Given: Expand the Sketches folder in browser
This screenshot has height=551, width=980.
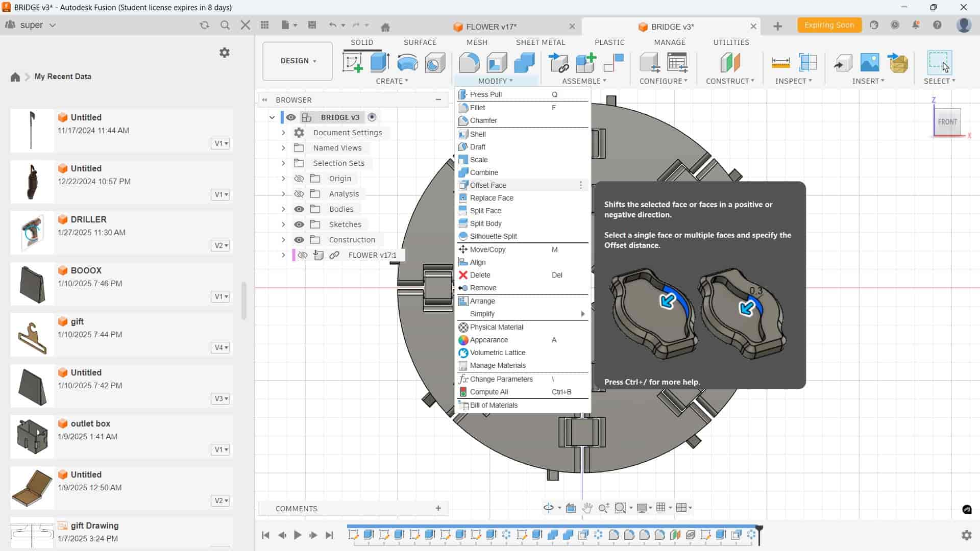Looking at the screenshot, I should coord(283,224).
